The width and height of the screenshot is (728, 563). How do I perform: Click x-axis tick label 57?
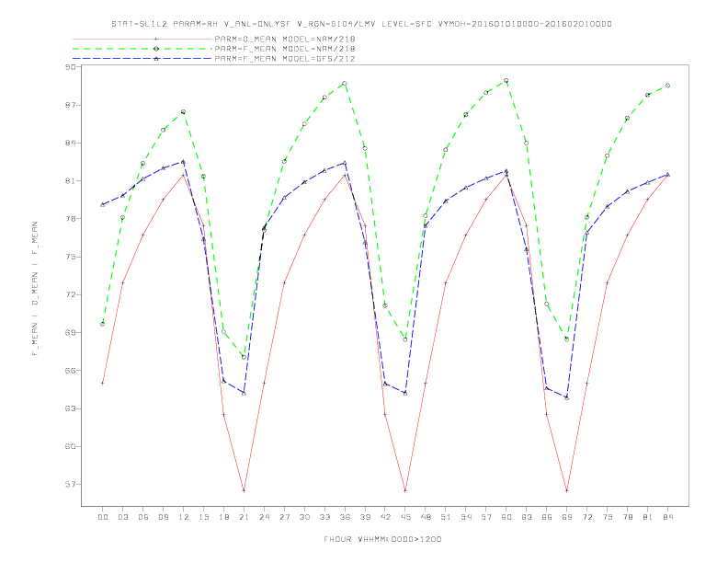click(x=486, y=517)
